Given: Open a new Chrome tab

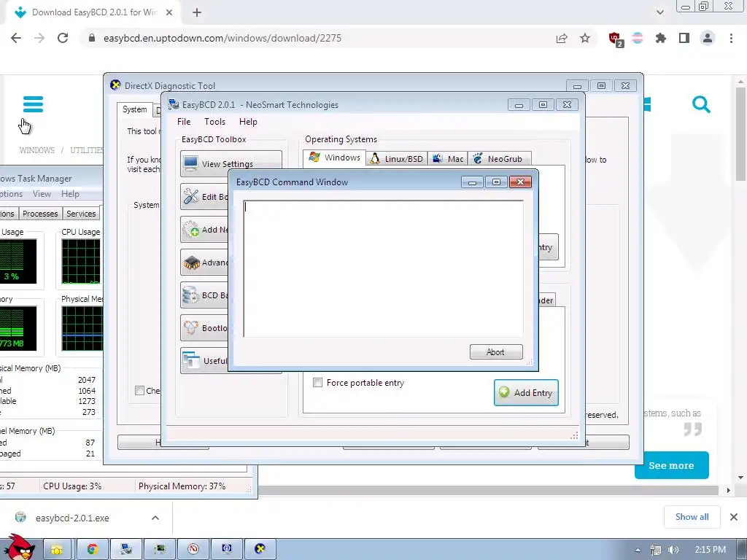Looking at the screenshot, I should pyautogui.click(x=197, y=12).
